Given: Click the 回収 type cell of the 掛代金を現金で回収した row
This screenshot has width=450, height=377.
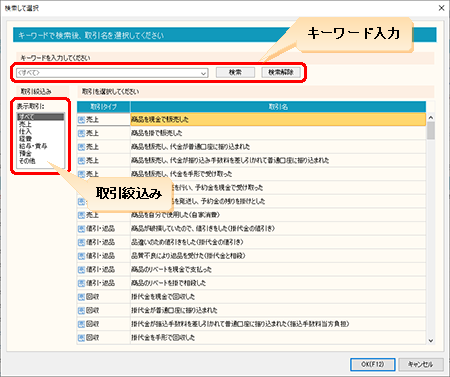Looking at the screenshot, I should pos(104,297).
